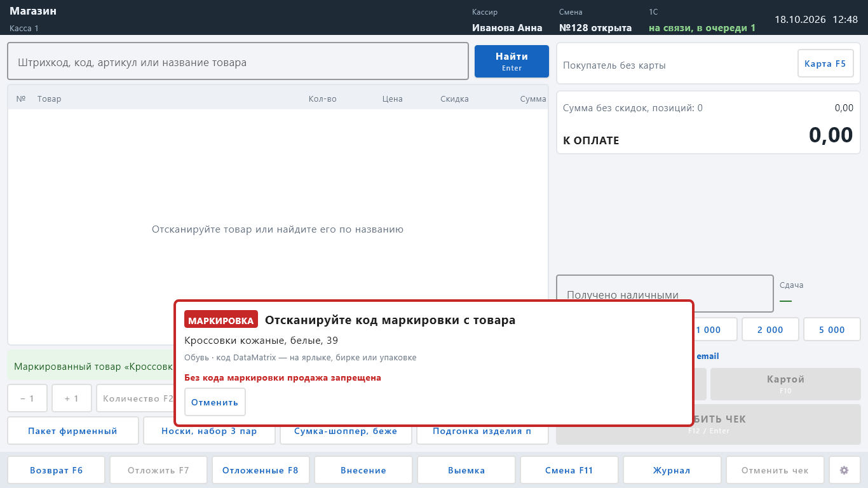Image resolution: width=868 pixels, height=488 pixels.
Task: Add the Пакет фирменный quick item
Action: [x=73, y=431]
